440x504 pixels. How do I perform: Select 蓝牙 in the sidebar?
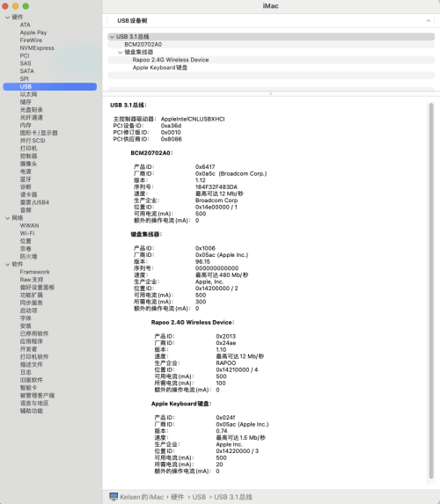[x=26, y=179]
